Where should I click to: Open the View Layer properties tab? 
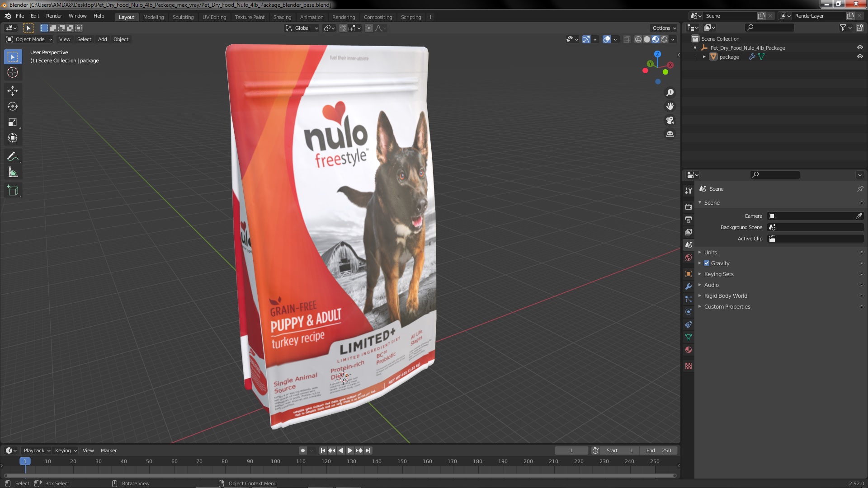click(688, 232)
